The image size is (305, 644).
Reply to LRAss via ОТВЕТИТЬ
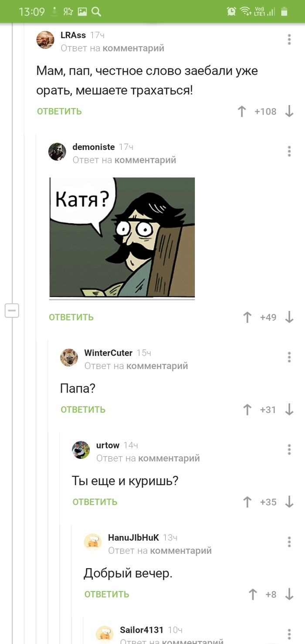click(x=59, y=112)
